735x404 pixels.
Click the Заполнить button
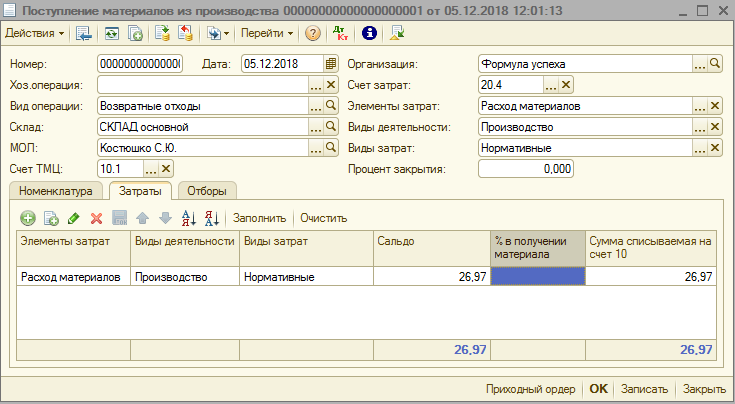click(x=259, y=218)
